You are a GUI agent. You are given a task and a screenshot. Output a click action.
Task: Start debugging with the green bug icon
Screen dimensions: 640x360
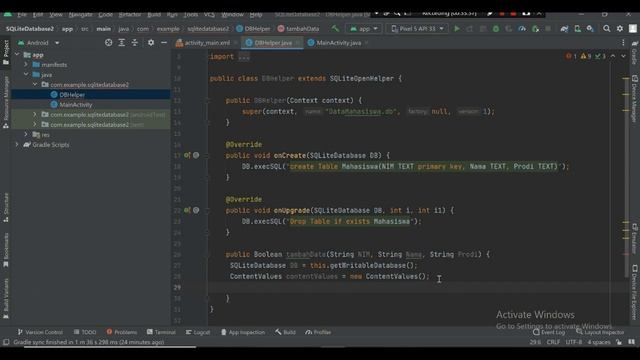pos(496,29)
